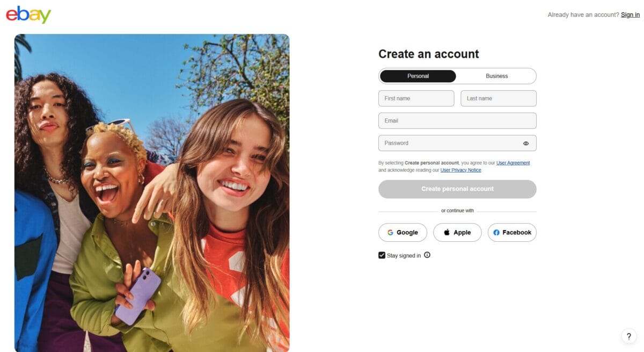Switch to a Business account

pyautogui.click(x=496, y=76)
